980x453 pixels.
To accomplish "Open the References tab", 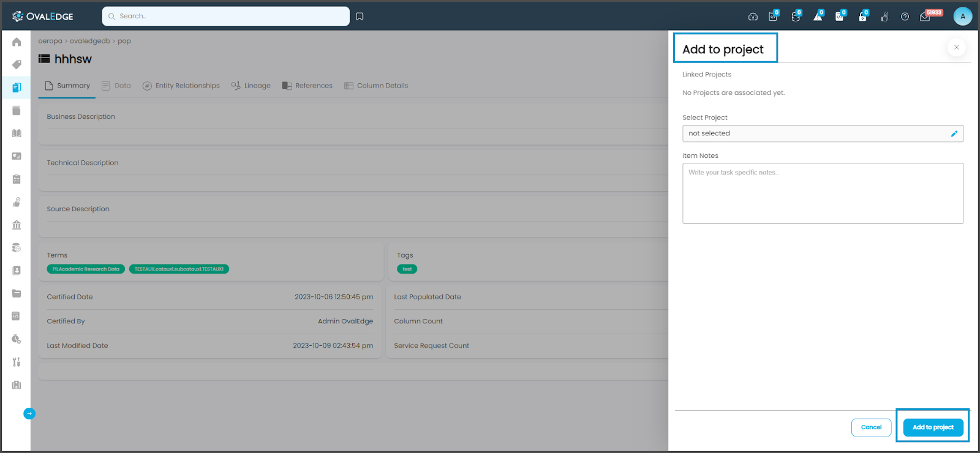I will pyautogui.click(x=307, y=86).
